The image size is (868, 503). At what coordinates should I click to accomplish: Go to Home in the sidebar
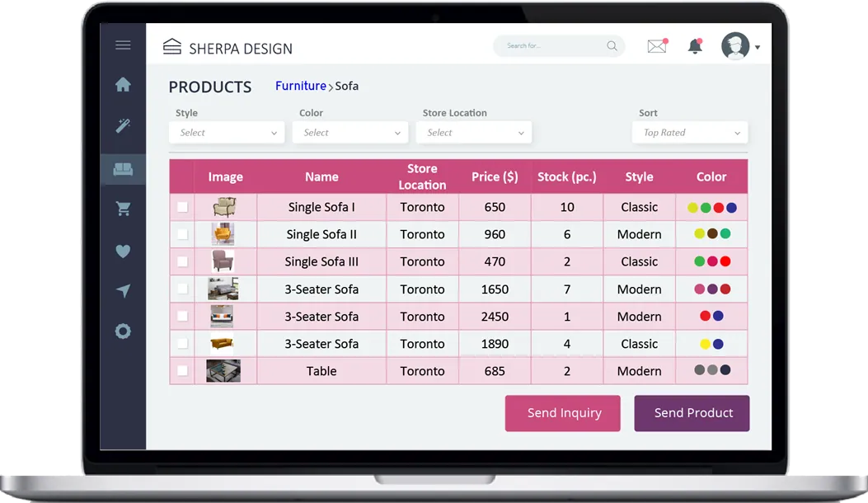(x=123, y=84)
